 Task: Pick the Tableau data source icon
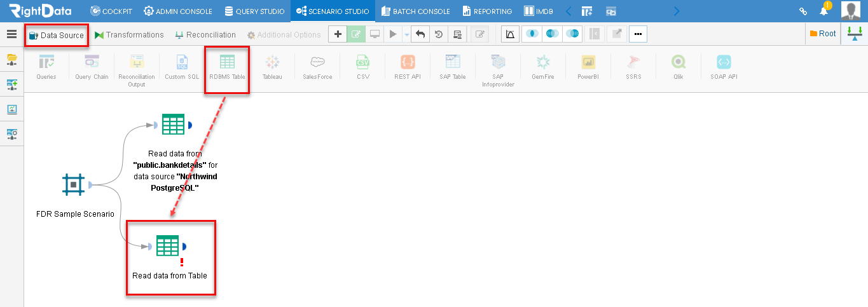click(x=272, y=62)
